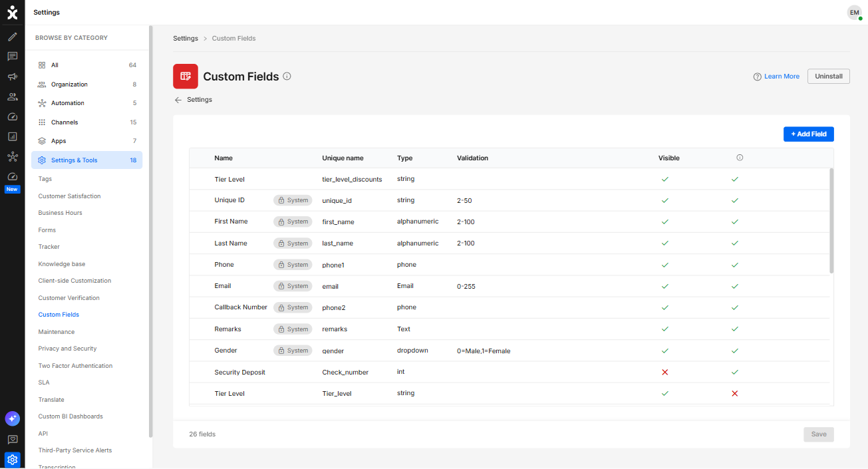The image size is (868, 469).
Task: Toggle Visible checkmark for Unique ID row
Action: point(665,200)
